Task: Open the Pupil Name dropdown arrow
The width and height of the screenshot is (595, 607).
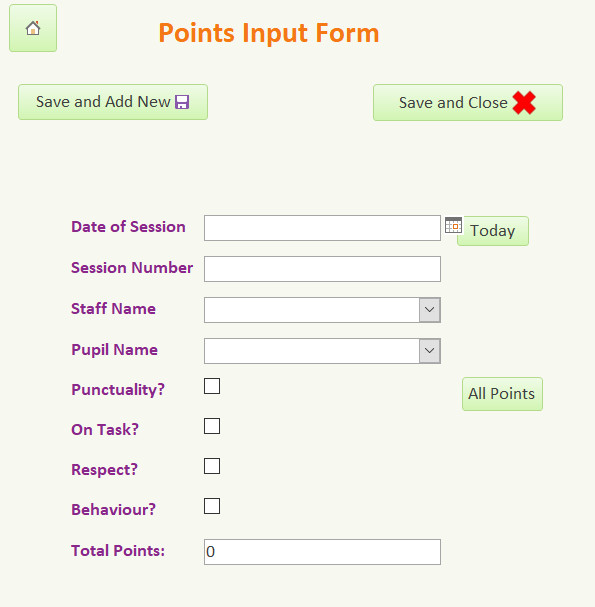Action: (x=430, y=351)
